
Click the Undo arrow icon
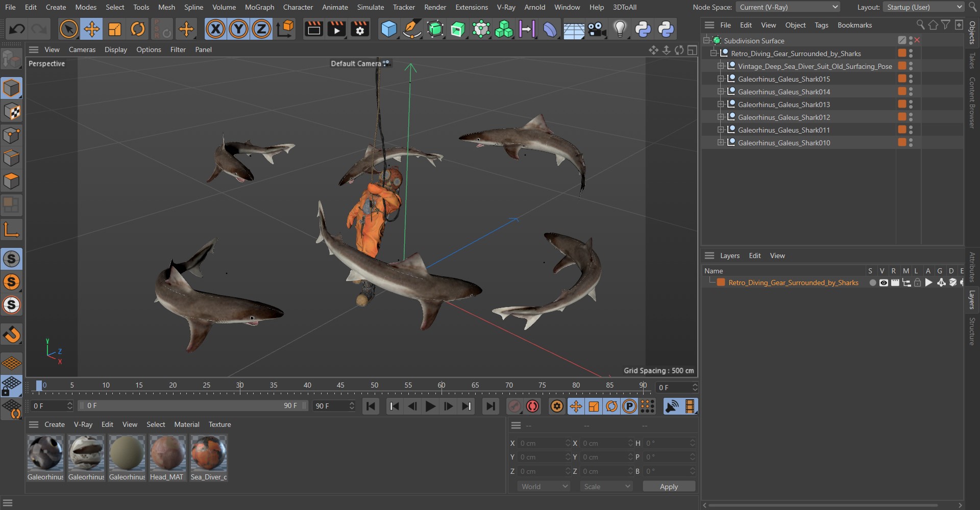click(x=17, y=29)
